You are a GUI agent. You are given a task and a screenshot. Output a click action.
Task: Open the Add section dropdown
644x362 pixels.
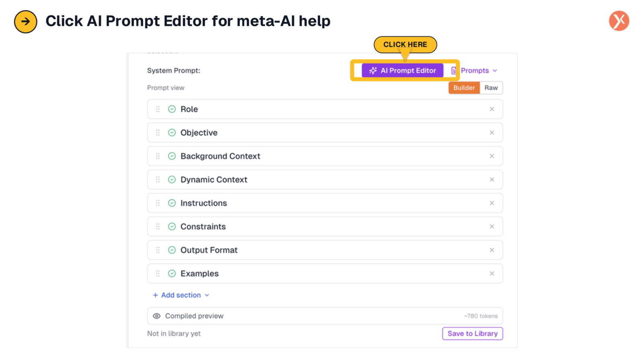click(181, 295)
